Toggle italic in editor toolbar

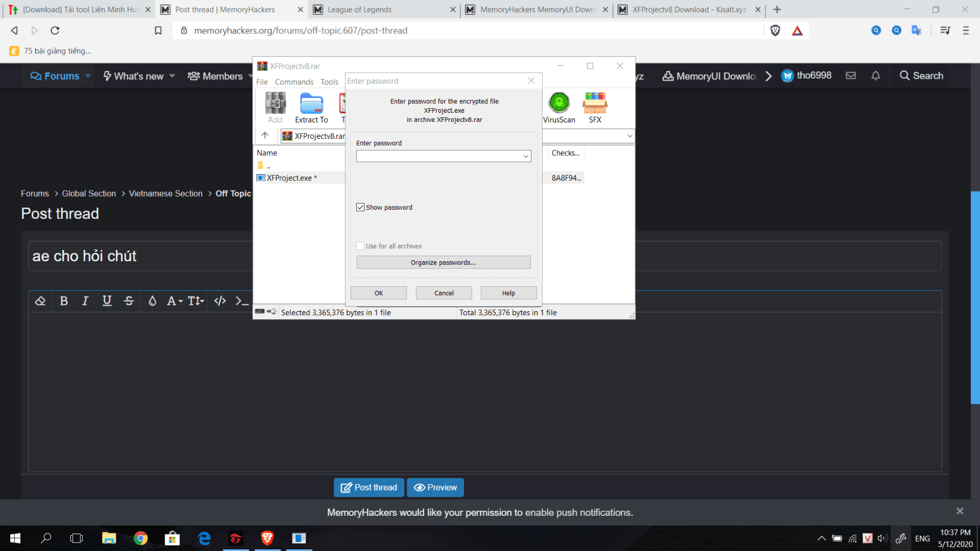[x=85, y=301]
